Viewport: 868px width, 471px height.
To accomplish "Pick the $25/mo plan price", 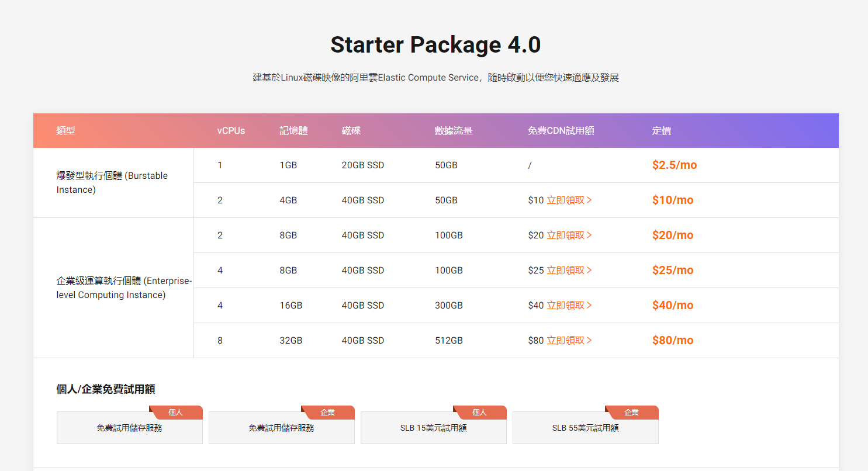I will pyautogui.click(x=672, y=271).
